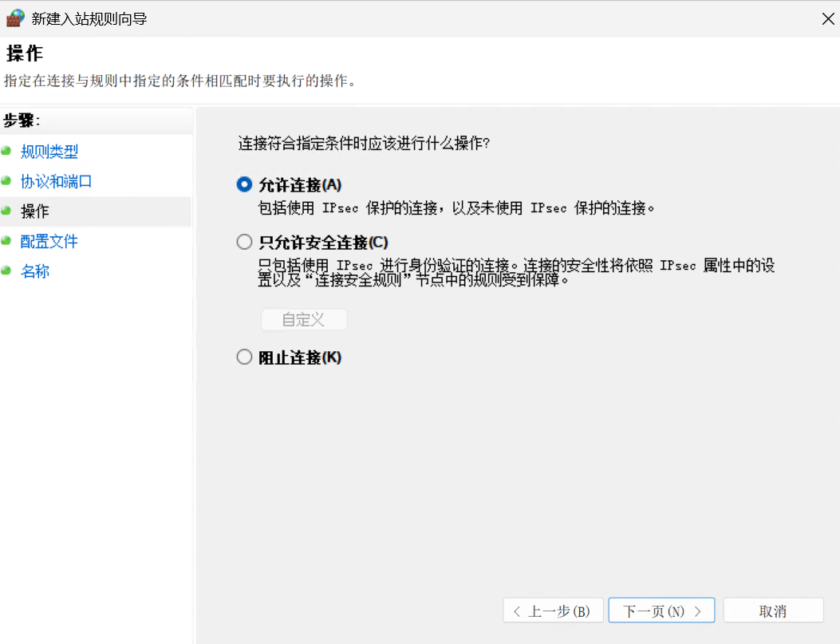
Task: Go to the 规则类型 step
Action: pyautogui.click(x=49, y=152)
